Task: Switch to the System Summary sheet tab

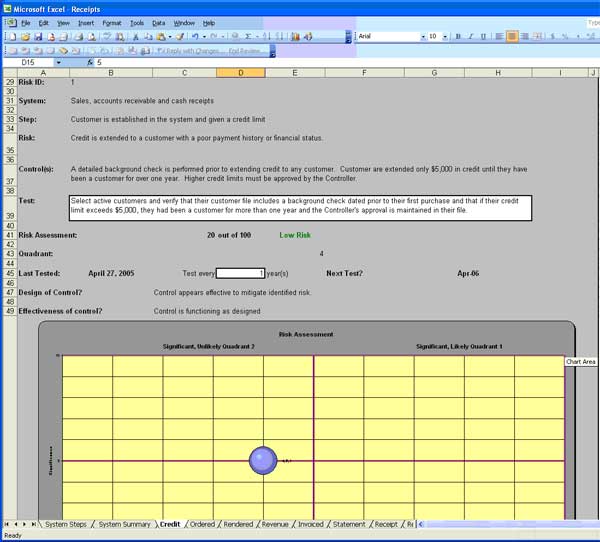Action: 124,524
